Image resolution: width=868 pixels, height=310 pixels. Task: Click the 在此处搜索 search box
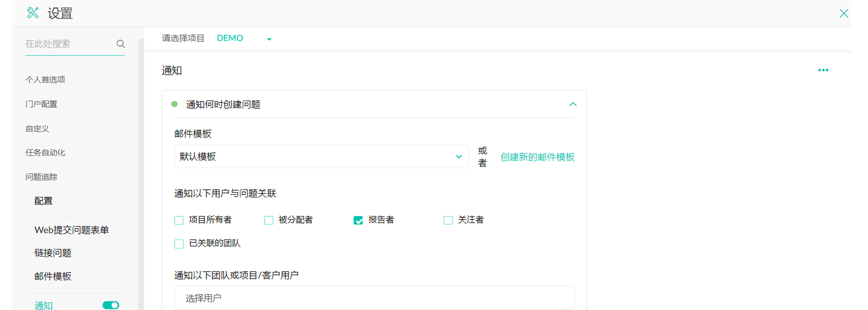[x=67, y=44]
